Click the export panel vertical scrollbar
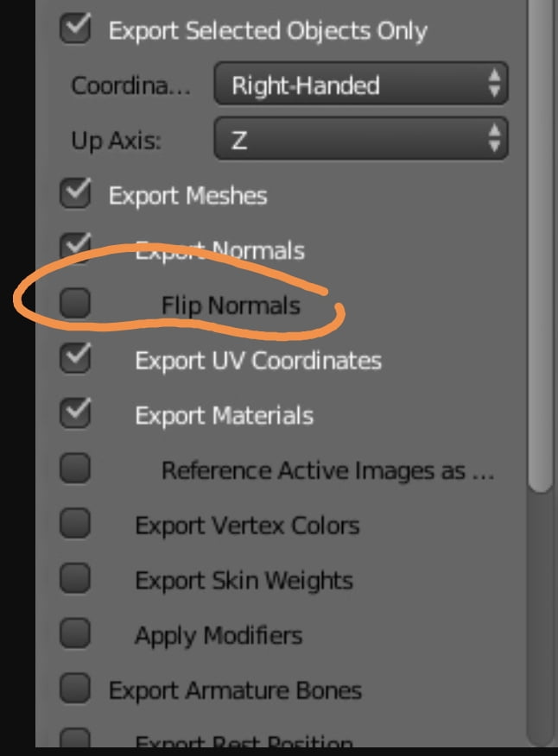Viewport: 558px width, 756px height. 540,259
